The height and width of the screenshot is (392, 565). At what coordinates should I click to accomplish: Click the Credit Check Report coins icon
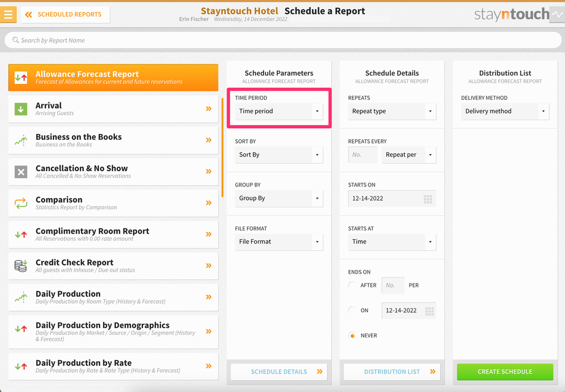pyautogui.click(x=21, y=266)
